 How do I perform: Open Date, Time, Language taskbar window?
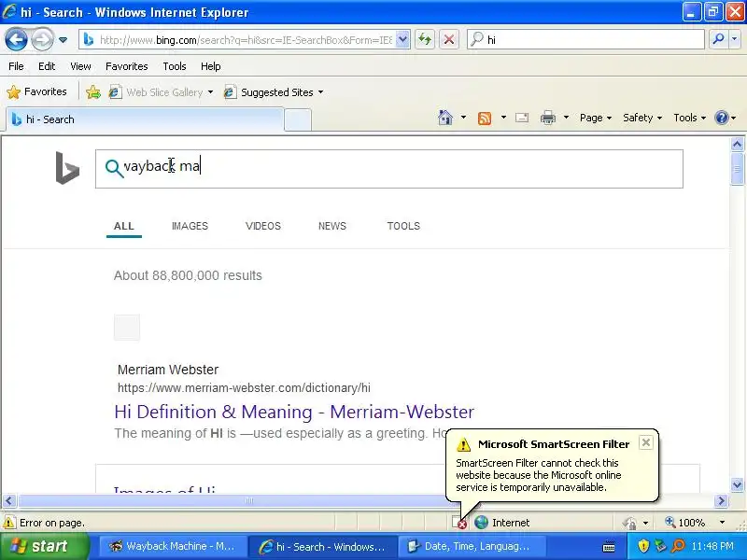(471, 546)
